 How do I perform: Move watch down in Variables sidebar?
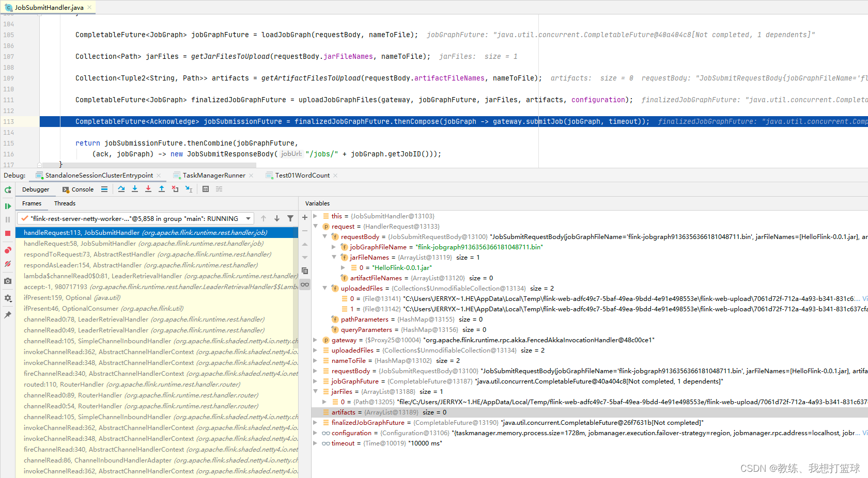pyautogui.click(x=305, y=257)
